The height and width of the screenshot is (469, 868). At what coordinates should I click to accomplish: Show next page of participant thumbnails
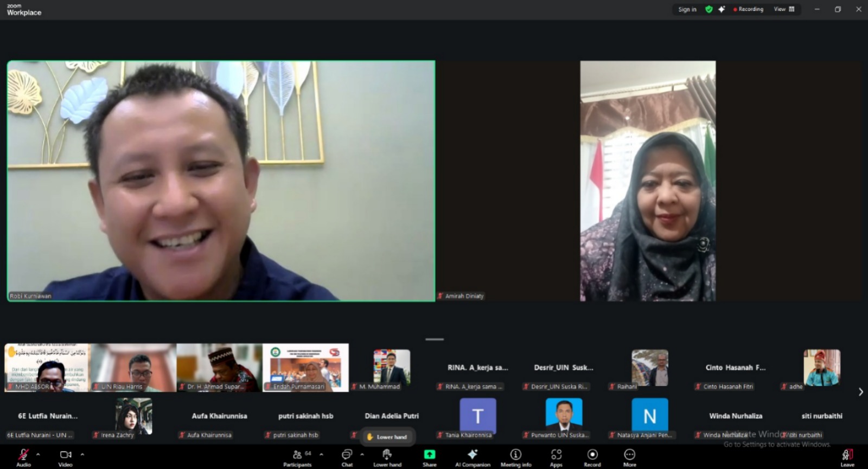(x=860, y=391)
